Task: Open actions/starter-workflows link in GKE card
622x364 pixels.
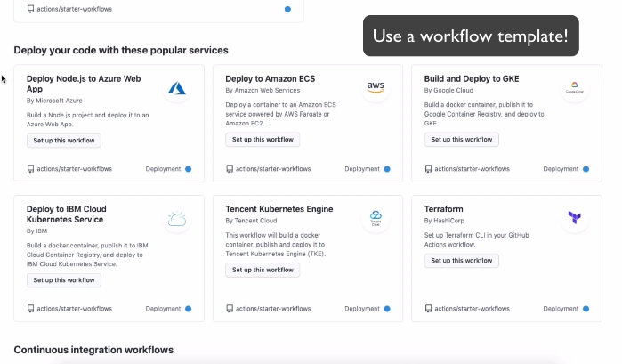Action: click(x=472, y=169)
